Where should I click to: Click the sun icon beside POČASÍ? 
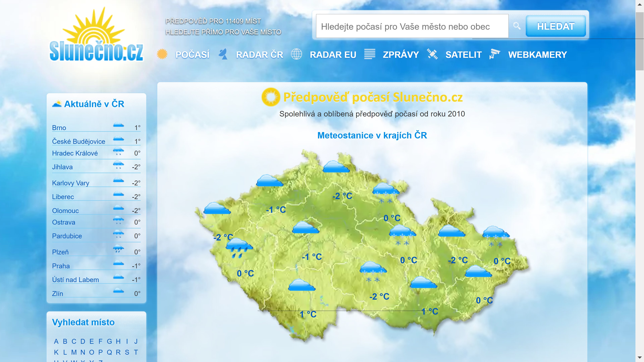click(162, 54)
